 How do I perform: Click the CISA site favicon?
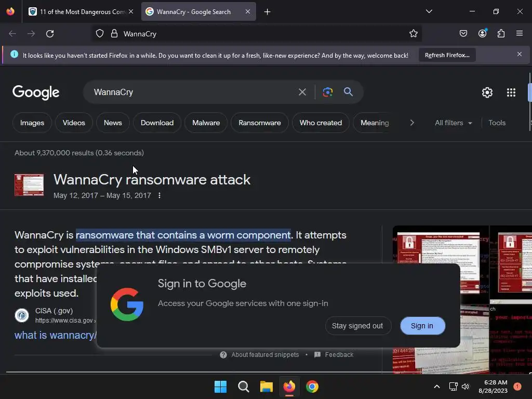[22, 315]
